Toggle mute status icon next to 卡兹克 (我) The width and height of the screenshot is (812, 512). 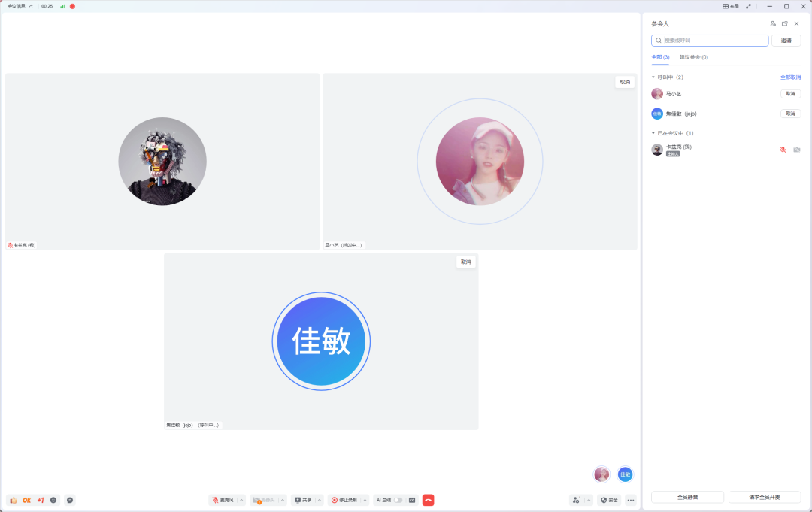click(x=781, y=149)
